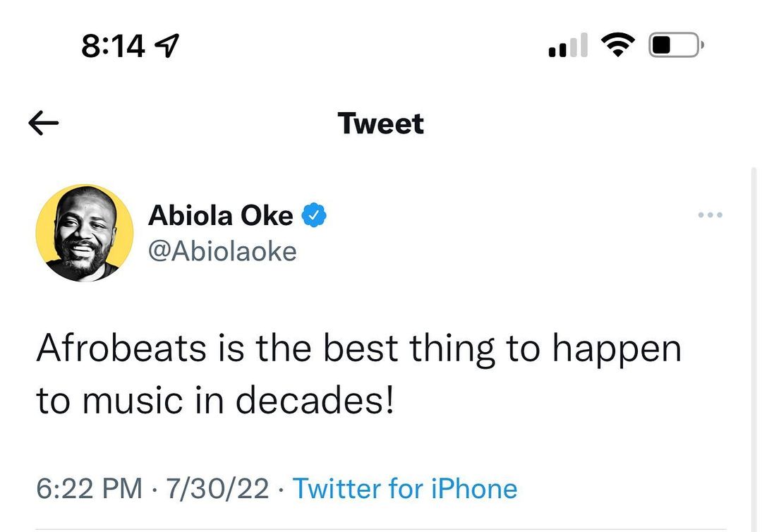Tap the divider line below the timestamp
762x532 pixels.
pos(381,528)
